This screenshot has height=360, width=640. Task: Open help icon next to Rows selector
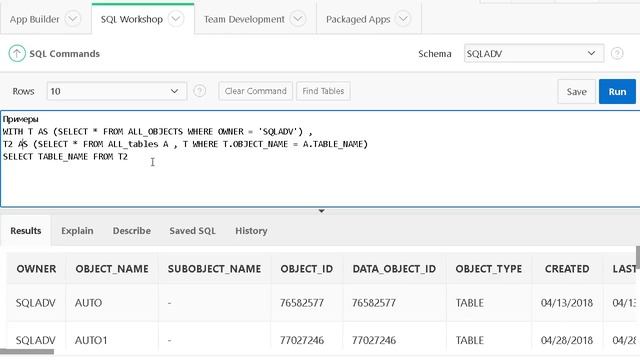pos(199,91)
